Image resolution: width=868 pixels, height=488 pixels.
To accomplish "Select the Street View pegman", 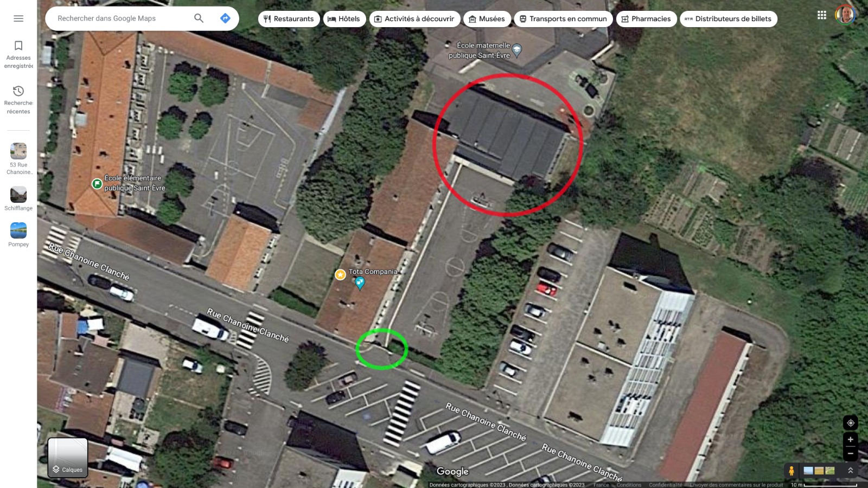I will 792,471.
